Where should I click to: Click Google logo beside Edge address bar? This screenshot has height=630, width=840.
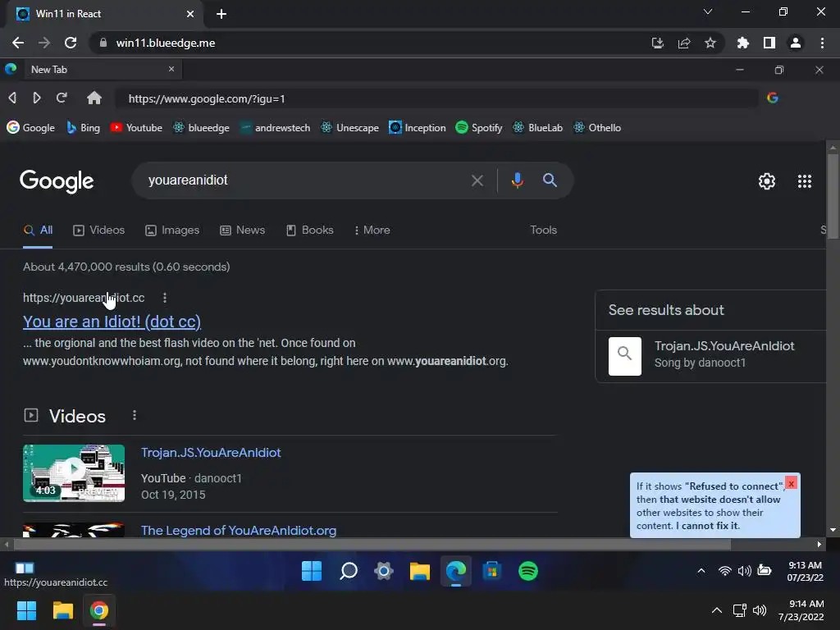point(773,98)
